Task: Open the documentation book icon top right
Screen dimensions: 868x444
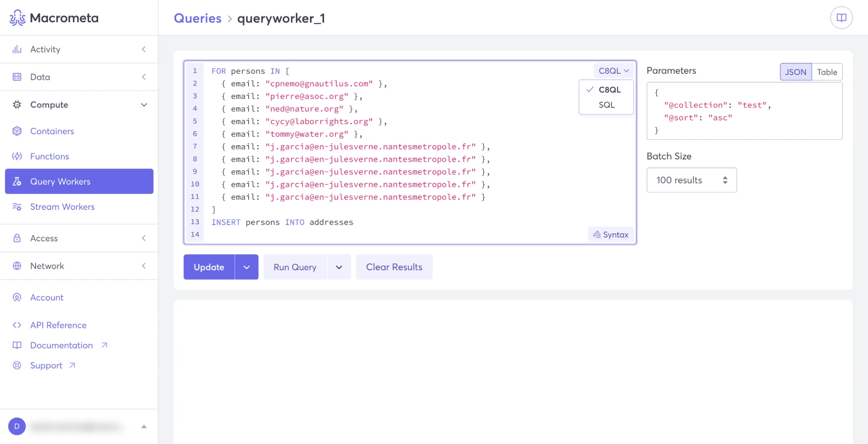Action: click(x=841, y=18)
